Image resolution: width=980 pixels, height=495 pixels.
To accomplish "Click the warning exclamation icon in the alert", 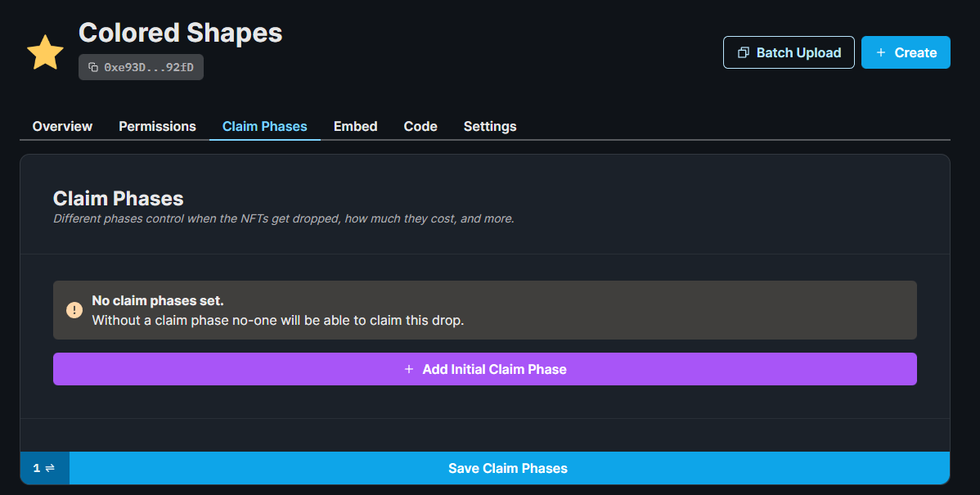I will (74, 310).
